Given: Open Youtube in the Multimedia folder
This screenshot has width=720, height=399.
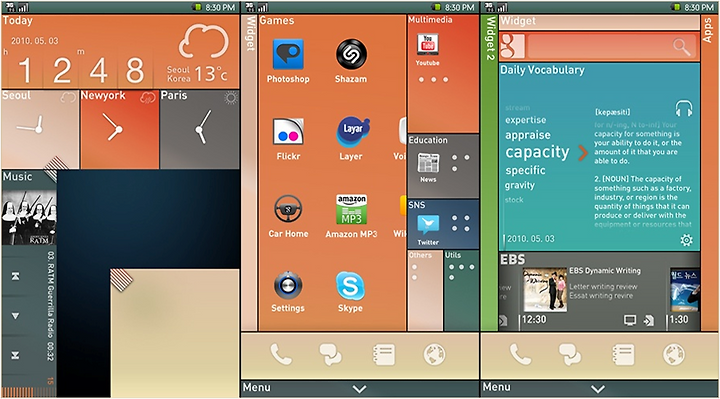Looking at the screenshot, I should 428,45.
